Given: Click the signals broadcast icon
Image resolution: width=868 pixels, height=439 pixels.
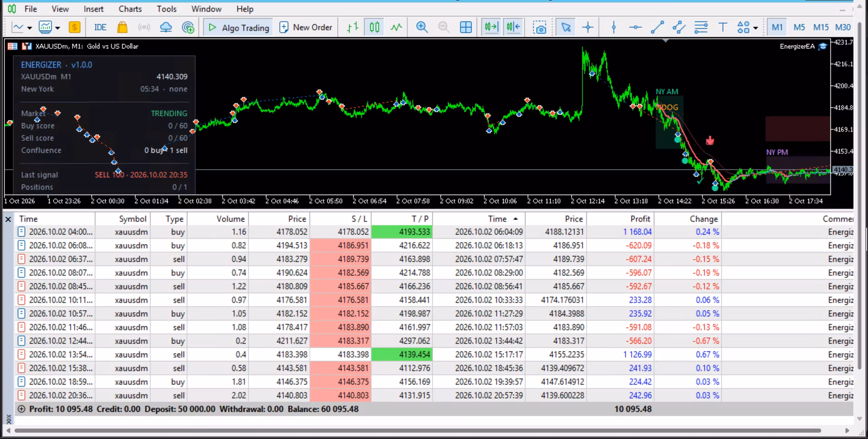Looking at the screenshot, I should [144, 27].
